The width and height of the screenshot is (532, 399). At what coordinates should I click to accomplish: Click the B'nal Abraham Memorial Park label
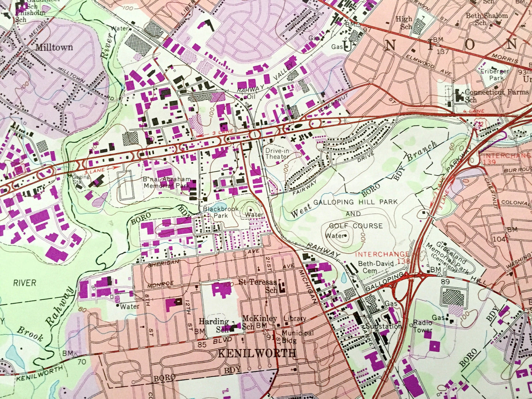pos(166,181)
